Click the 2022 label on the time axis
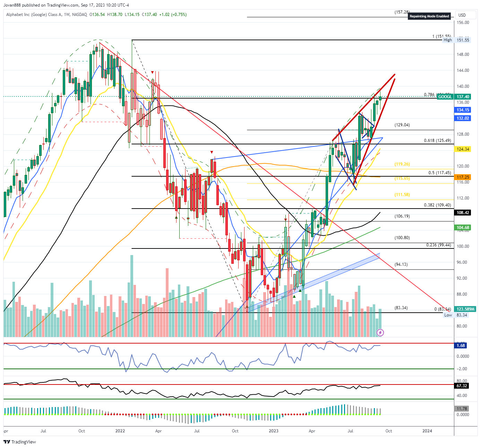This screenshot has height=448, width=481. tap(120, 431)
